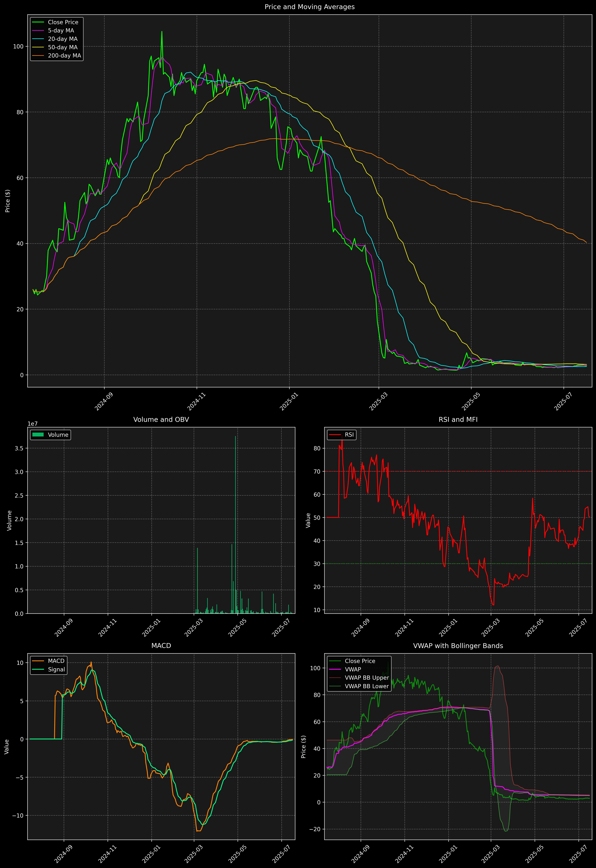Click the 'Value' axis label of the RSI chart

coord(308,520)
